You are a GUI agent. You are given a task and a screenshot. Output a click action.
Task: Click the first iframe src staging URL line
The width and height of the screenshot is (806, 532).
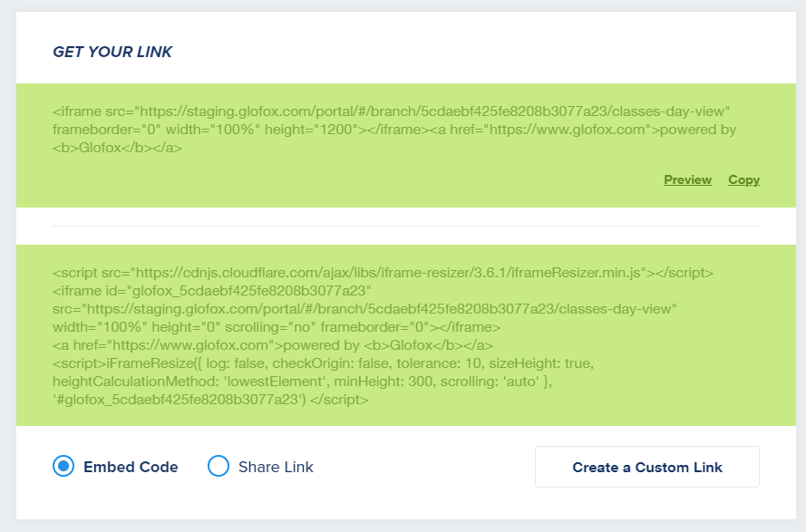[391, 111]
